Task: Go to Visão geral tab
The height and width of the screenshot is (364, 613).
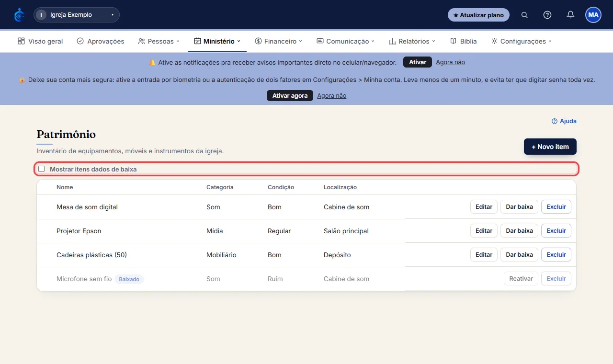Action: pos(40,41)
